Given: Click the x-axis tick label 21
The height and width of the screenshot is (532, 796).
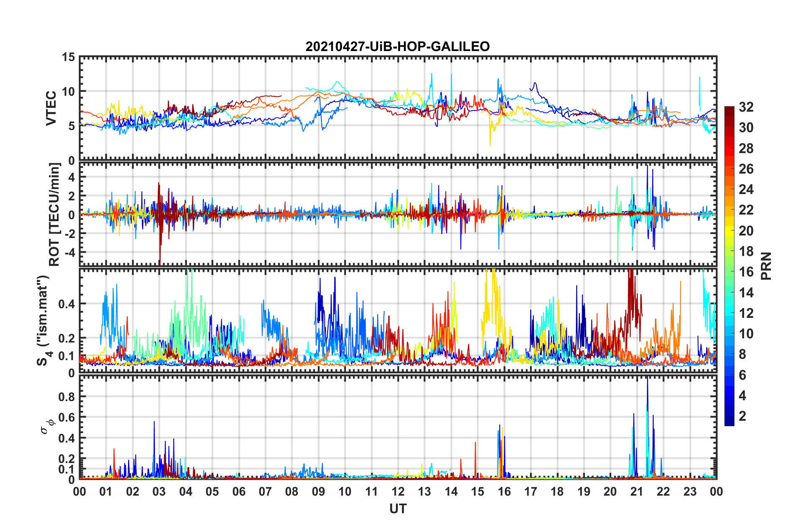Looking at the screenshot, I should pyautogui.click(x=637, y=491).
